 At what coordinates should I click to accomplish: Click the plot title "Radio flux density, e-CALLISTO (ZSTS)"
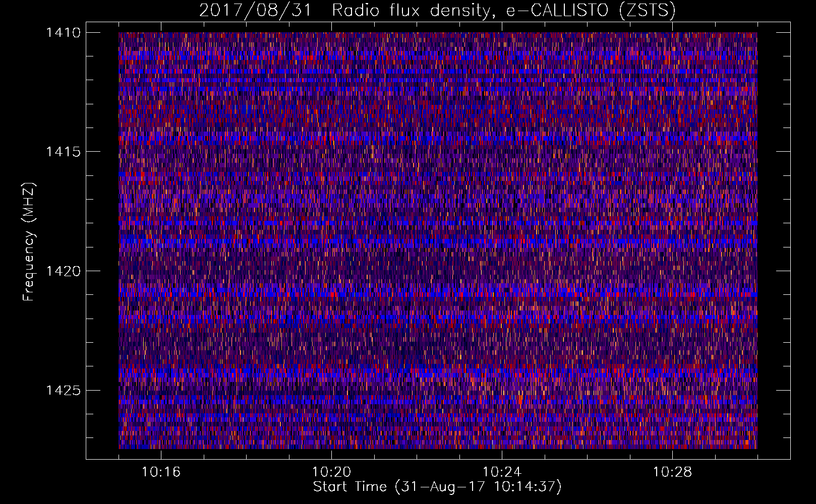click(x=503, y=11)
